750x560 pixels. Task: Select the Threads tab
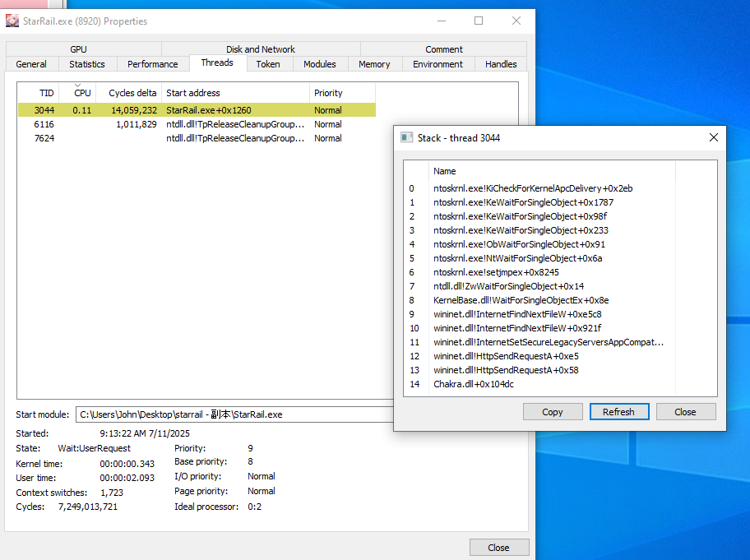pos(217,62)
